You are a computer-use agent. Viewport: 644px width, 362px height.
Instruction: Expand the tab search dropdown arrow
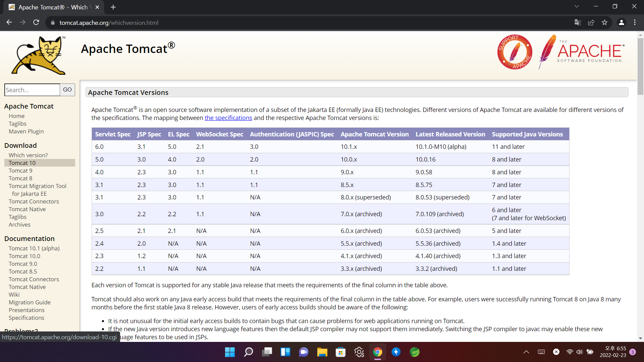(x=577, y=6)
